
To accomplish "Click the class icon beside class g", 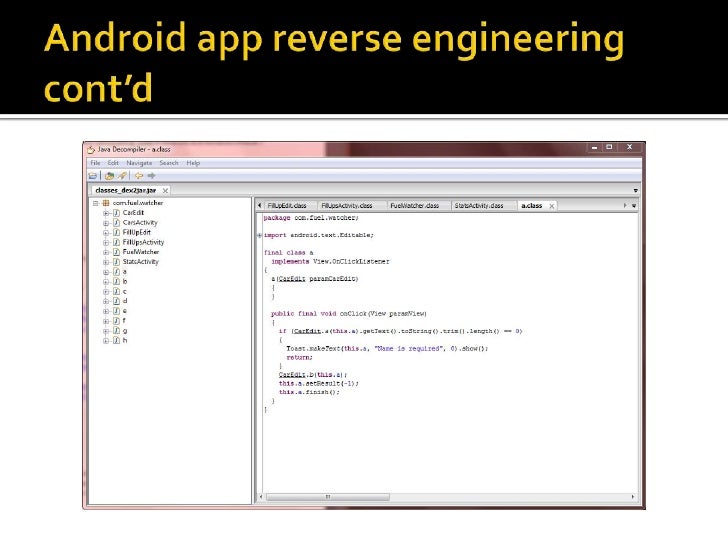I will pos(117,331).
